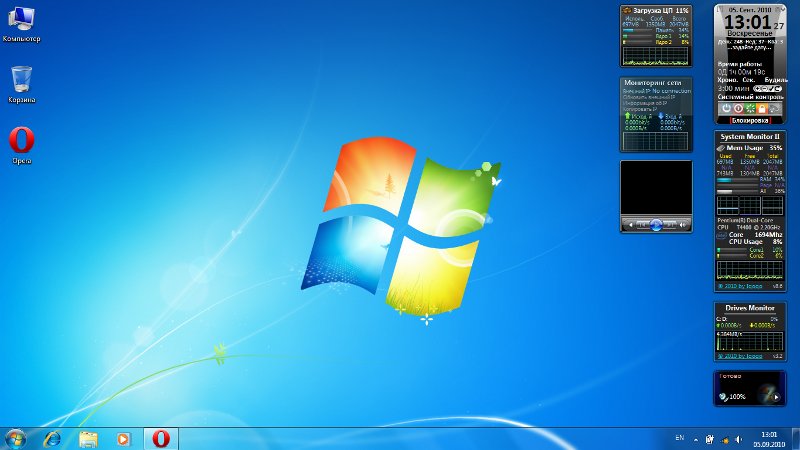Image resolution: width=800 pixels, height=450 pixels.
Task: Click the Show desktop strip
Action: point(796,439)
